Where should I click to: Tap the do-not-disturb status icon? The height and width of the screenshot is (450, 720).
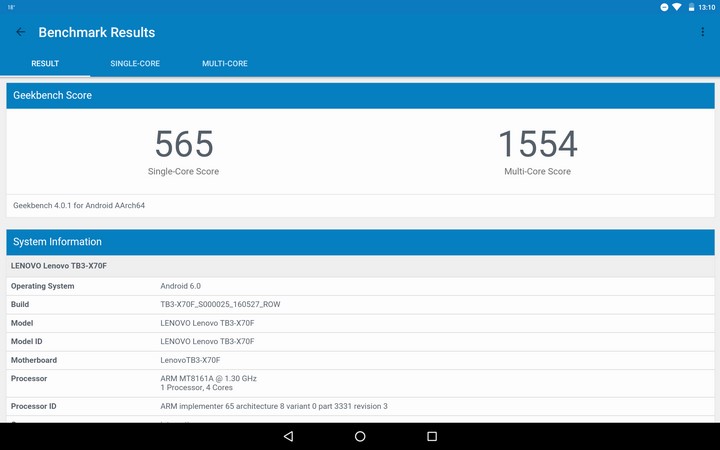[x=664, y=7]
